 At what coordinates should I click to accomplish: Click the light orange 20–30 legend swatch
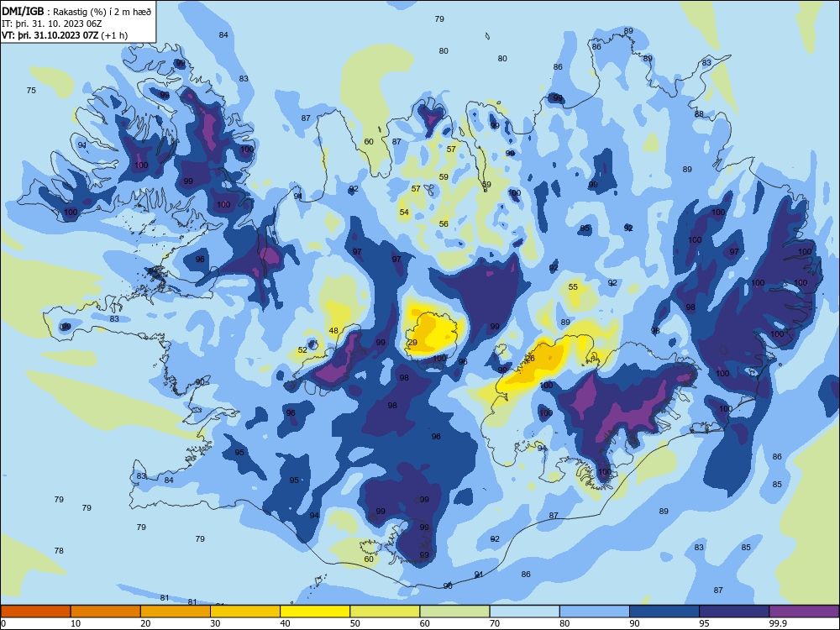tap(176, 612)
